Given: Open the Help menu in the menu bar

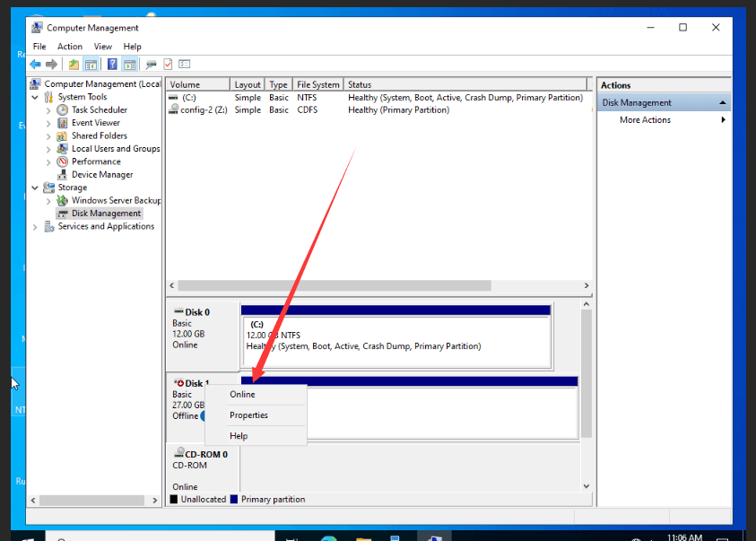Looking at the screenshot, I should tap(132, 47).
